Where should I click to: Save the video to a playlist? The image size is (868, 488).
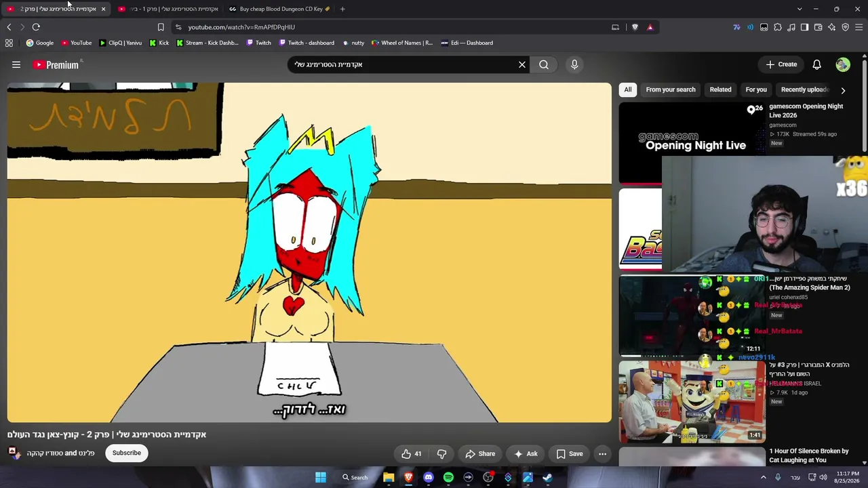570,453
